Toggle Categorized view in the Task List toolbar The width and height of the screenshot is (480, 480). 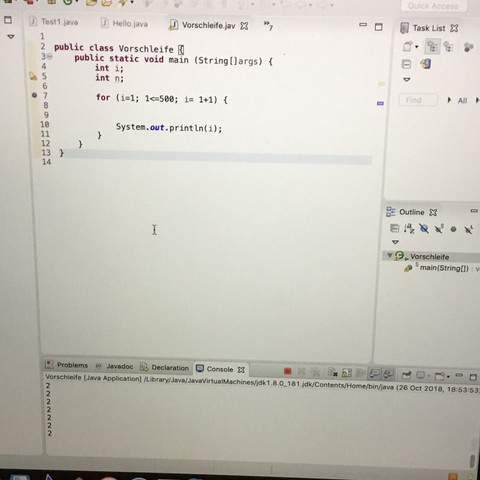(x=432, y=46)
